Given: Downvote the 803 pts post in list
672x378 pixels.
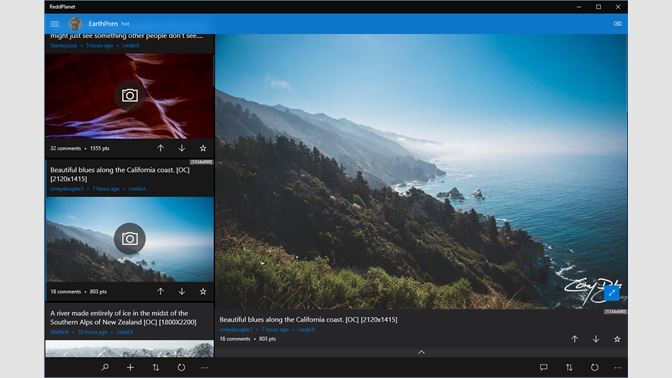Looking at the screenshot, I should 182,291.
